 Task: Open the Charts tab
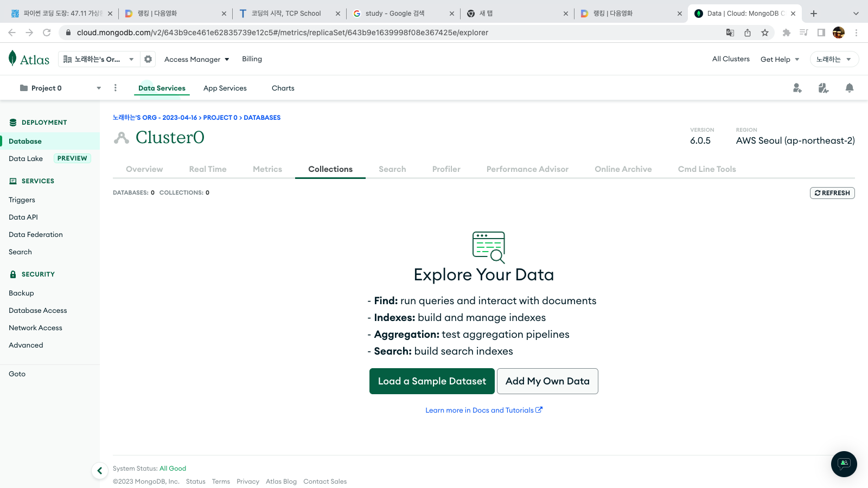click(283, 88)
